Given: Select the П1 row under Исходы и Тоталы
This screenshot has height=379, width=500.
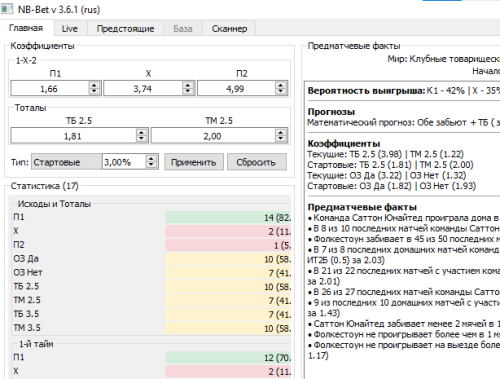Looking at the screenshot, I should coord(152,217).
